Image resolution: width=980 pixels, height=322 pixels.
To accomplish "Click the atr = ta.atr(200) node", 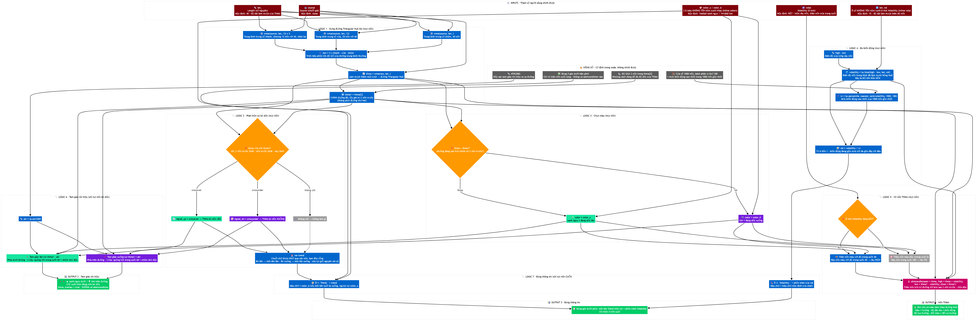I will coord(30,219).
